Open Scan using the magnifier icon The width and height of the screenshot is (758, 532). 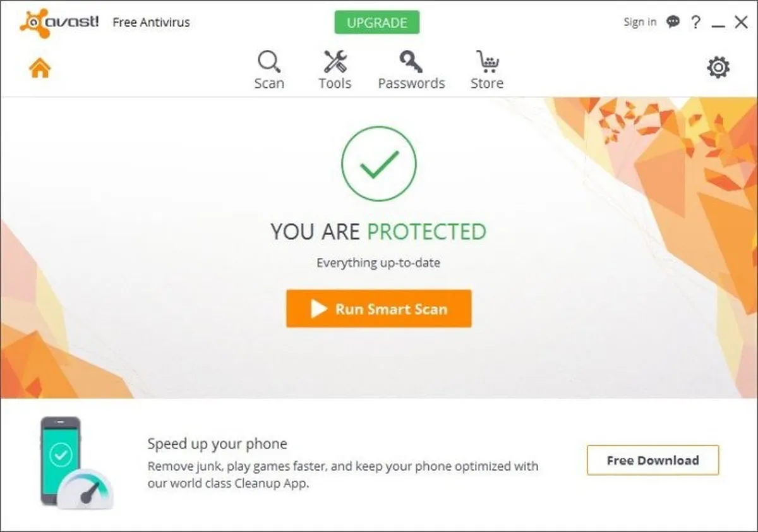pos(269,61)
